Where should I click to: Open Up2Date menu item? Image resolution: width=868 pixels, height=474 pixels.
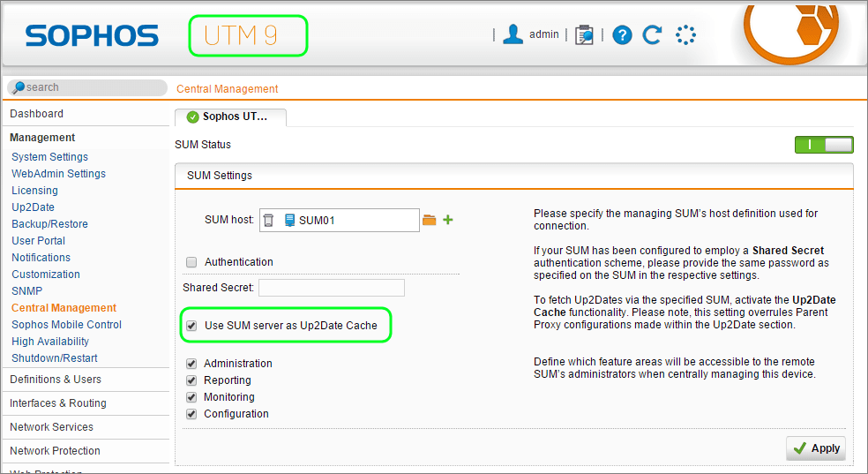pos(34,207)
